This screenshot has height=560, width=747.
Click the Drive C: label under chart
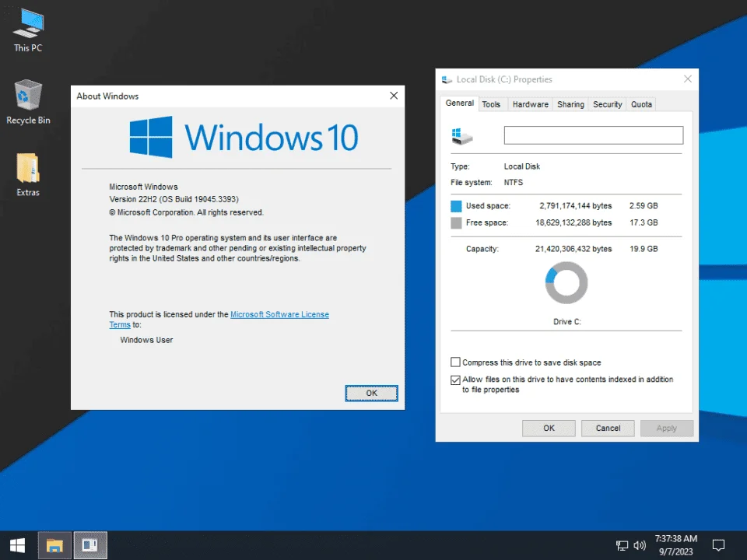[567, 322]
